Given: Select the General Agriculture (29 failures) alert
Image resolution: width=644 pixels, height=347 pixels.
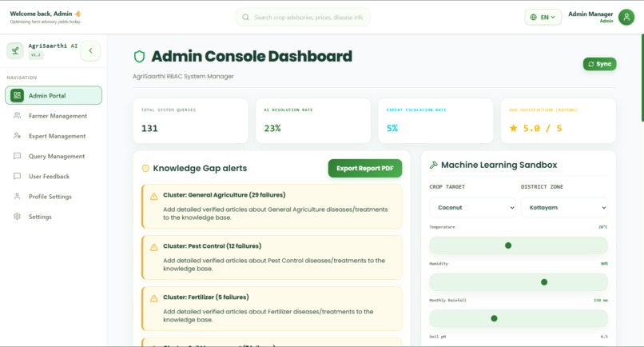Looking at the screenshot, I should click(x=272, y=206).
